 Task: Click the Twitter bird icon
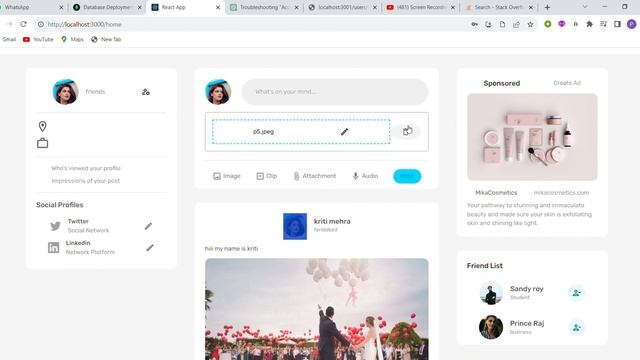click(x=55, y=226)
